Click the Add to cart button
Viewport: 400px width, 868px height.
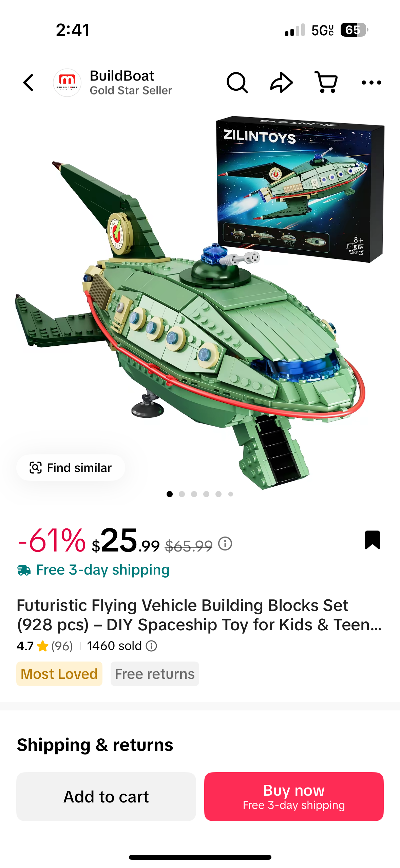coord(106,797)
